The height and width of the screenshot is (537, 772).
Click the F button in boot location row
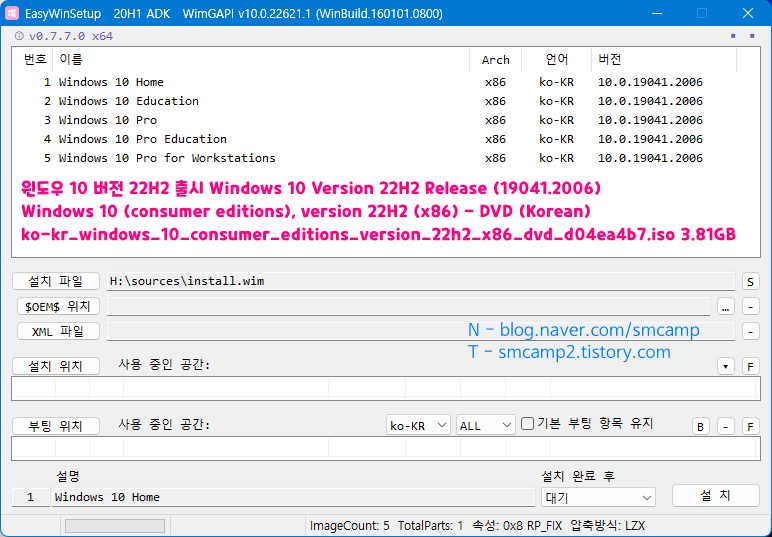tap(750, 426)
